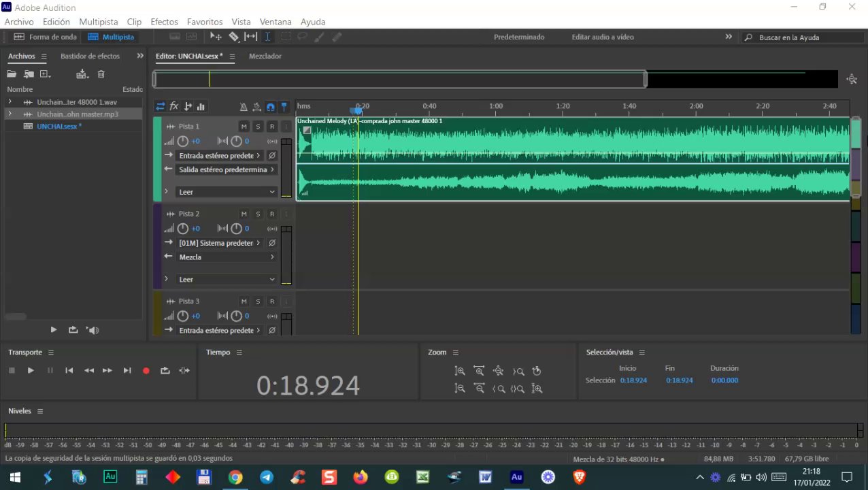The image size is (868, 490).
Task: Open the Efectos menu
Action: point(164,22)
